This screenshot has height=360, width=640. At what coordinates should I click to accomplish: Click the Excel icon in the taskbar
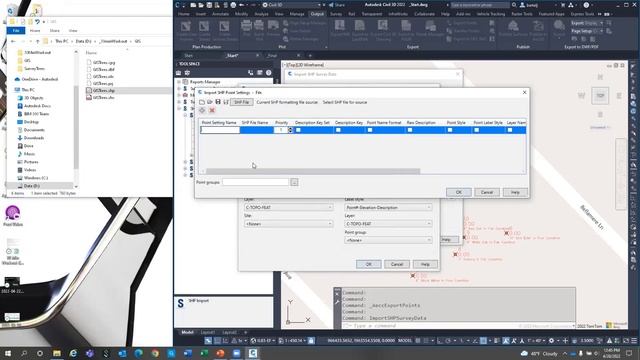click(204, 353)
